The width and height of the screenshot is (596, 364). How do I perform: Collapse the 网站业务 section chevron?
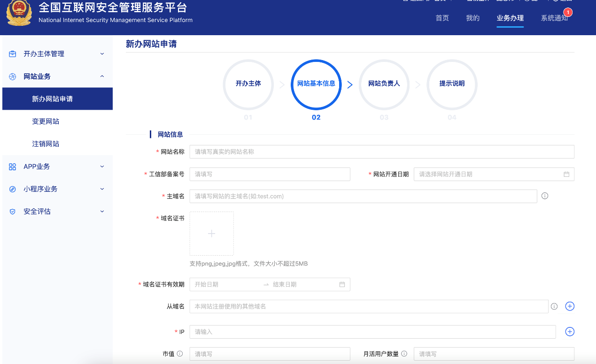click(102, 76)
